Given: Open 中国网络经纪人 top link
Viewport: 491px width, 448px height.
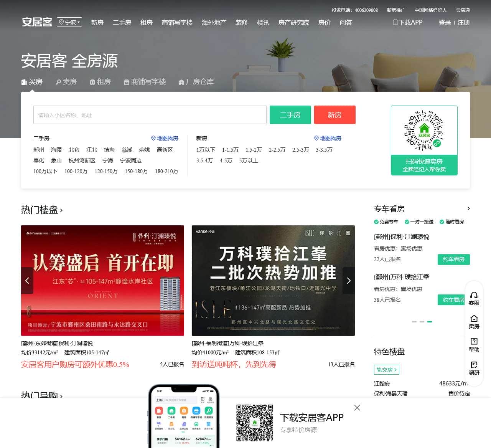Looking at the screenshot, I should [431, 10].
